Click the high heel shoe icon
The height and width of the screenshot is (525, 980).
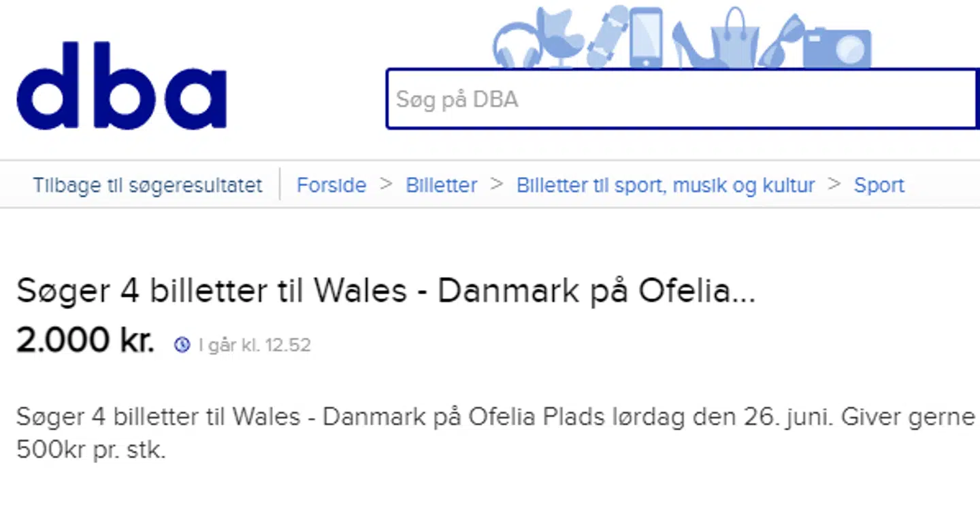[690, 45]
